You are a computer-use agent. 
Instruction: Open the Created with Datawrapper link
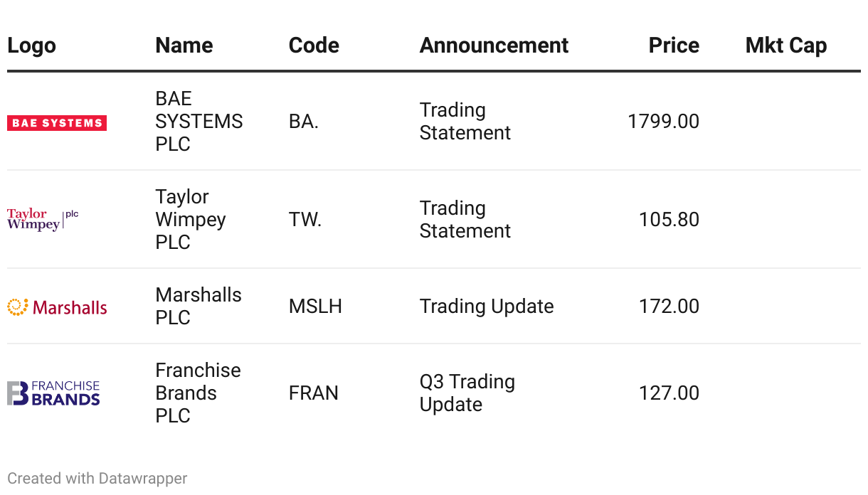point(97,479)
